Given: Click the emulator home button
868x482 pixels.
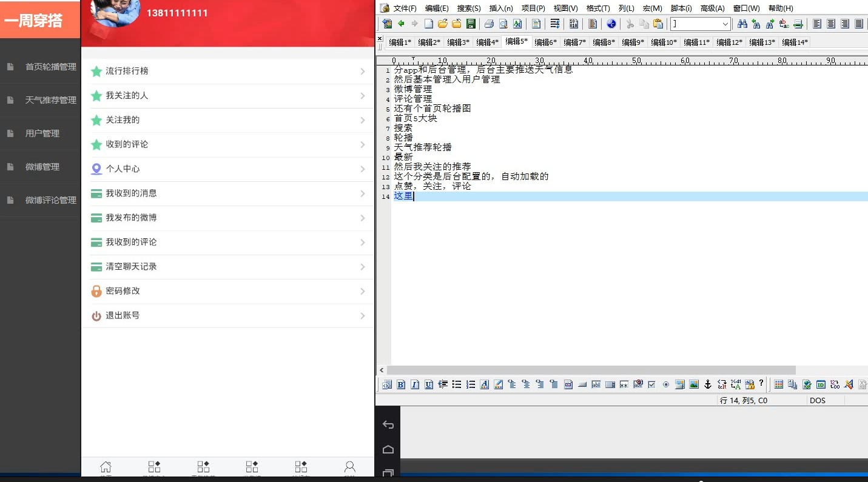Looking at the screenshot, I should point(388,449).
